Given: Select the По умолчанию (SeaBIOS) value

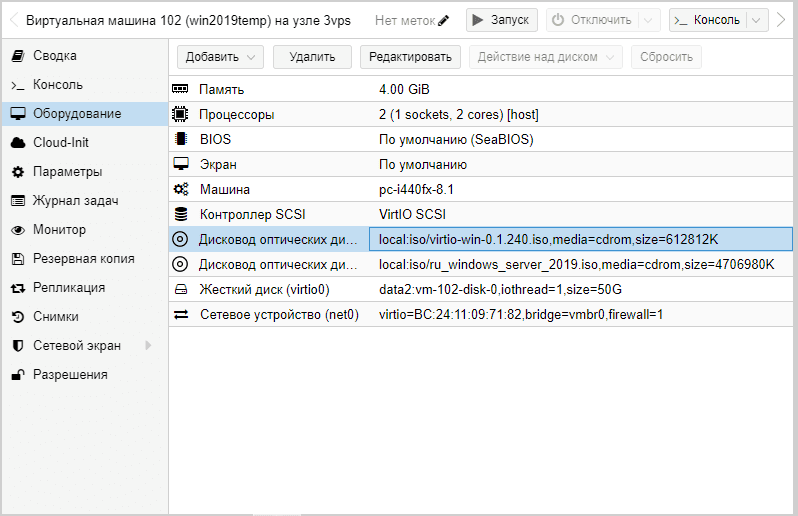Looking at the screenshot, I should click(456, 139).
